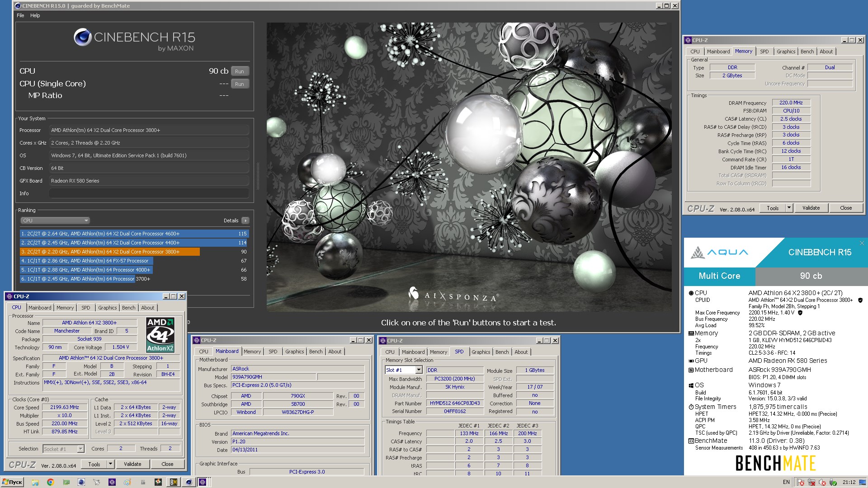This screenshot has height=488, width=868.
Task: Click the 90 cb score in BenchMate panel
Action: [x=811, y=276]
